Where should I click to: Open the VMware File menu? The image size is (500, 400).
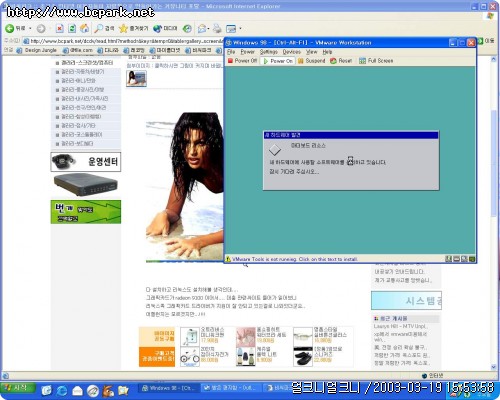231,52
